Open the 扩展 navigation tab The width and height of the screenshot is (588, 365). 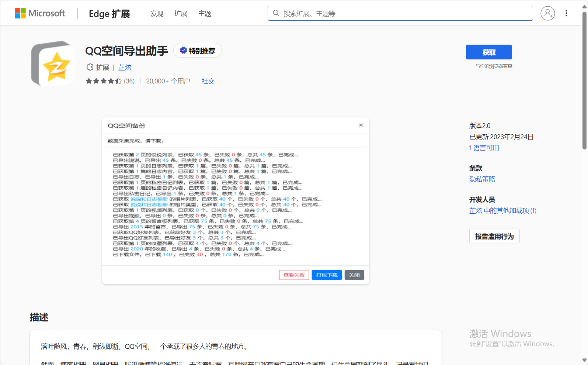click(x=181, y=14)
